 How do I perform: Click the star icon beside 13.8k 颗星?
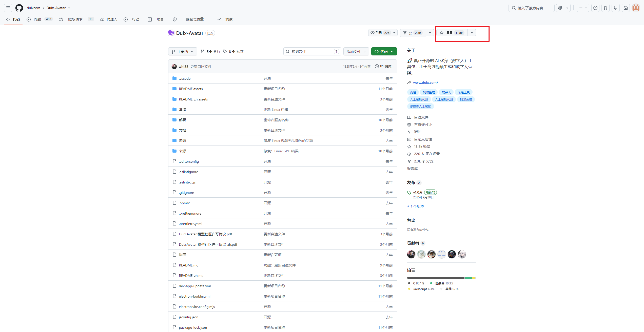click(409, 147)
